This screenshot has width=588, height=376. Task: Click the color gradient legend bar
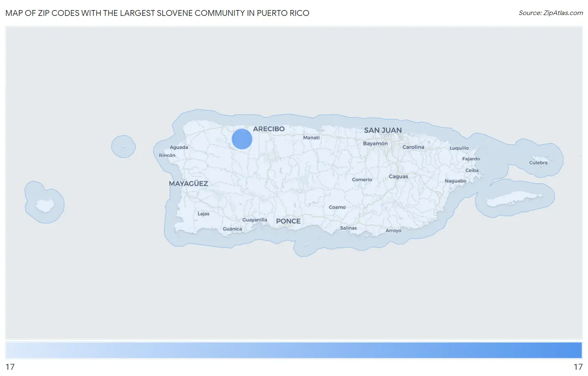coord(294,350)
